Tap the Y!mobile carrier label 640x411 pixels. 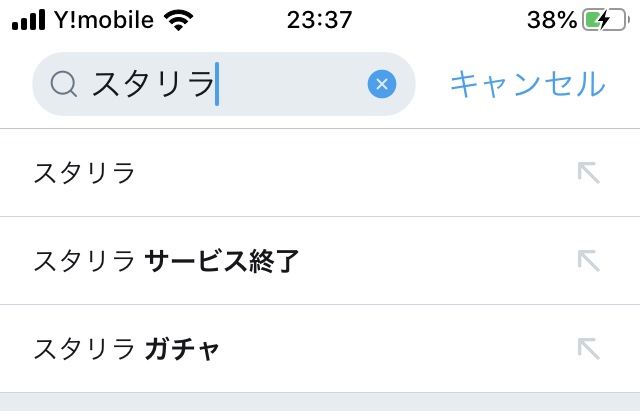(x=107, y=19)
